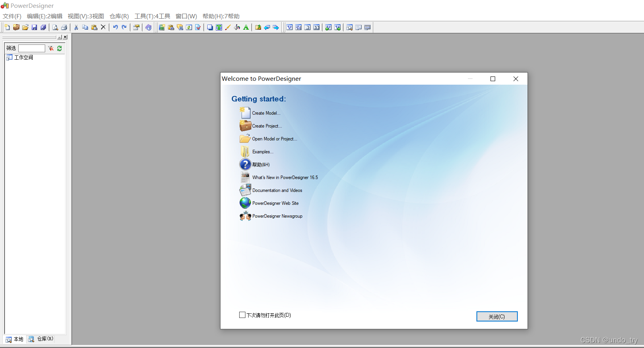Clear the browser filter with red X icon
Image resolution: width=644 pixels, height=348 pixels.
tap(51, 48)
